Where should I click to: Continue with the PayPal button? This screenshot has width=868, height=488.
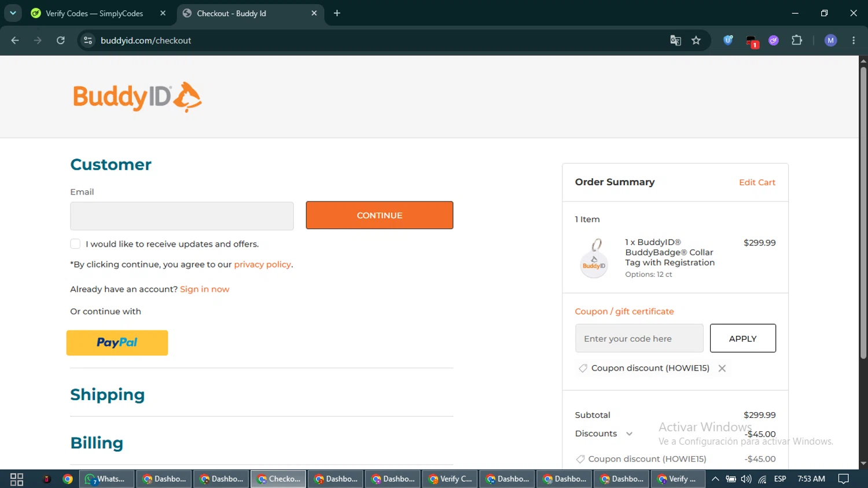click(x=117, y=343)
